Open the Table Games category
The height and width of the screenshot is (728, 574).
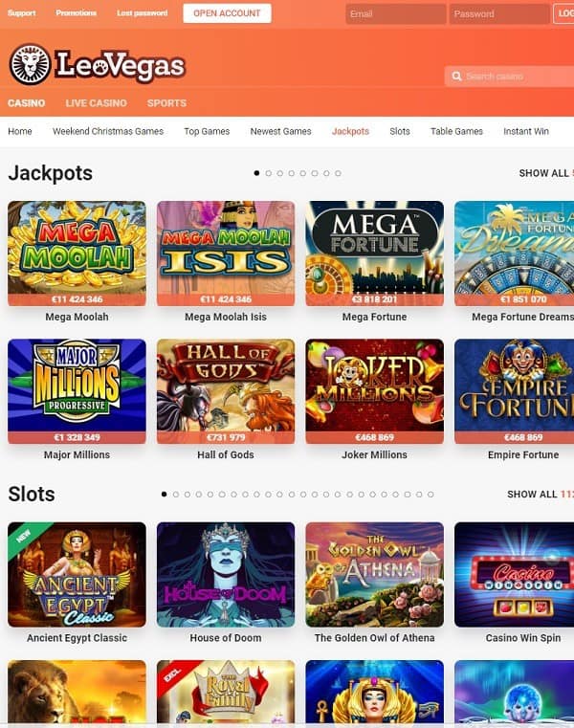[x=456, y=131]
